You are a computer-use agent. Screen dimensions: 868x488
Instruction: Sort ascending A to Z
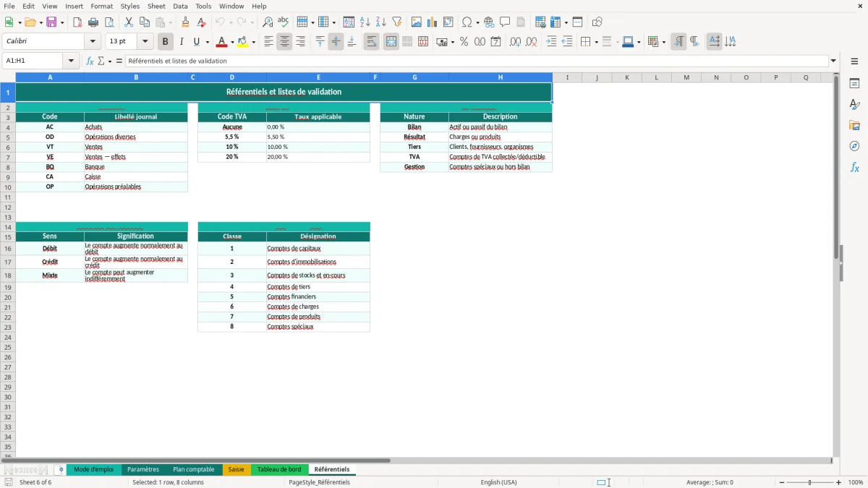tap(365, 22)
